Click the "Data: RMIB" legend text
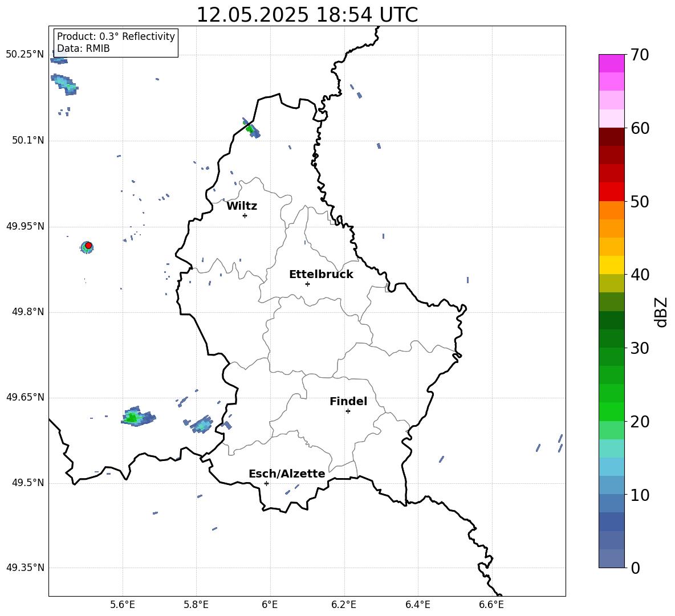The width and height of the screenshot is (675, 616). coord(83,48)
